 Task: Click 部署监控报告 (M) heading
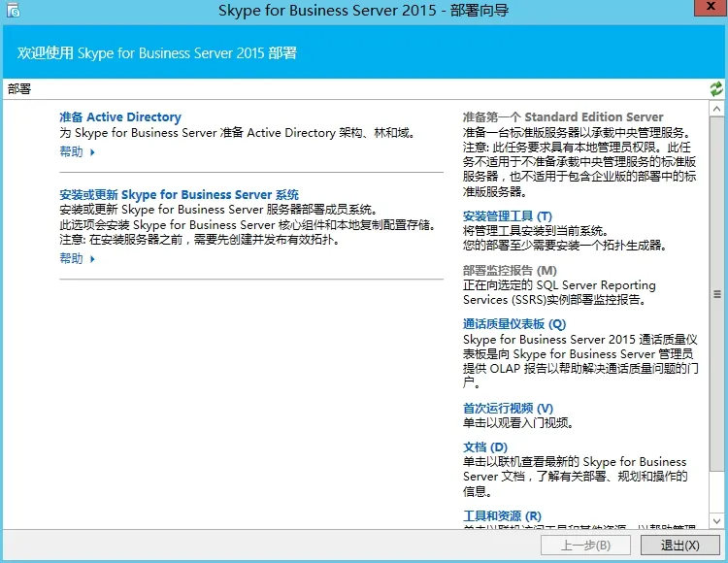[510, 271]
